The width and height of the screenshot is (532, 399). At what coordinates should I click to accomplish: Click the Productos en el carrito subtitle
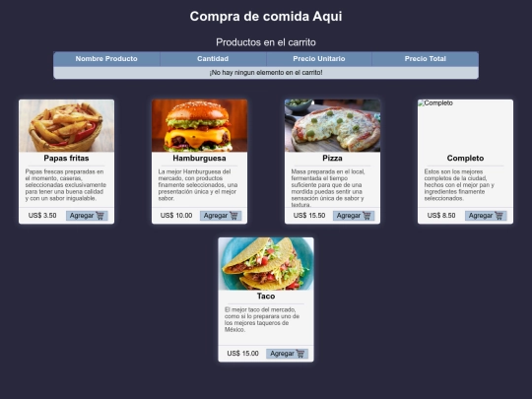(266, 42)
